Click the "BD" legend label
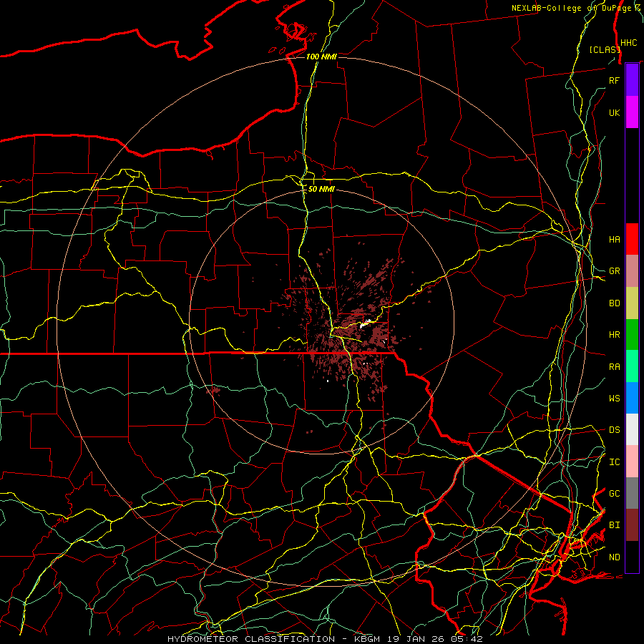The width and height of the screenshot is (644, 644). (x=614, y=303)
